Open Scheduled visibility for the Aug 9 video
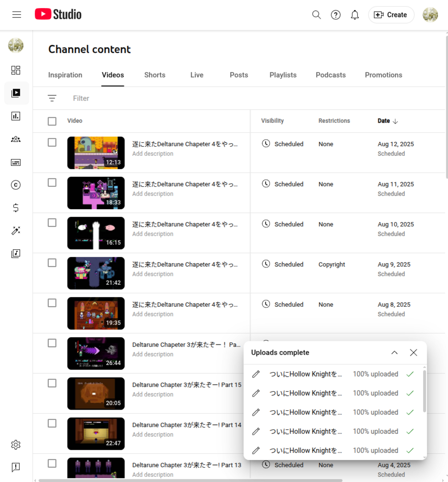448x482 pixels. pyautogui.click(x=289, y=264)
